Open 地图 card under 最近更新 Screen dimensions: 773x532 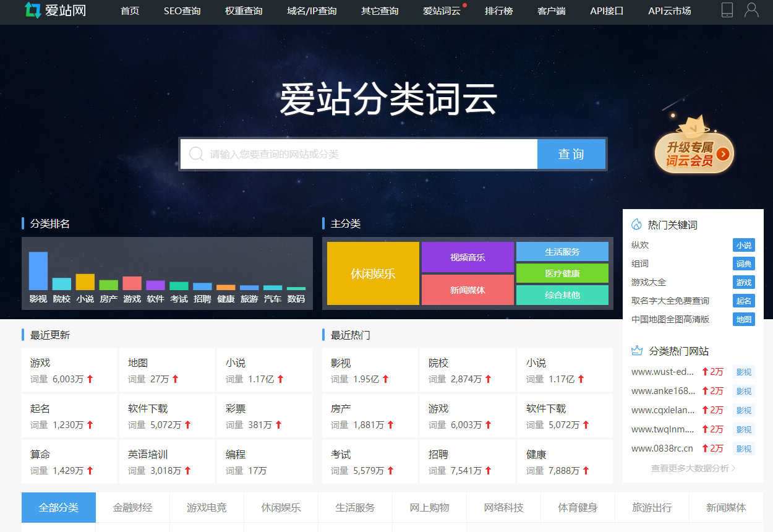pyautogui.click(x=167, y=370)
